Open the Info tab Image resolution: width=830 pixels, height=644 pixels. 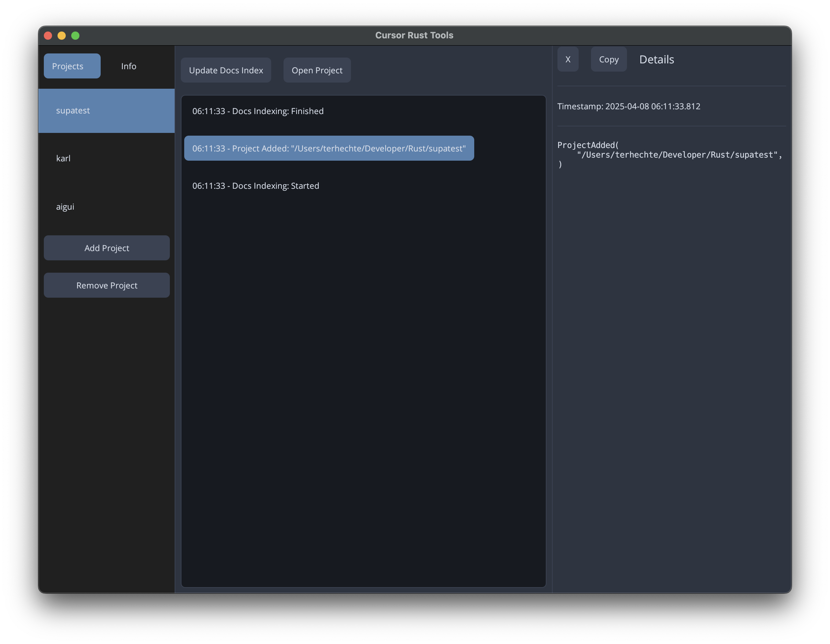coord(128,66)
